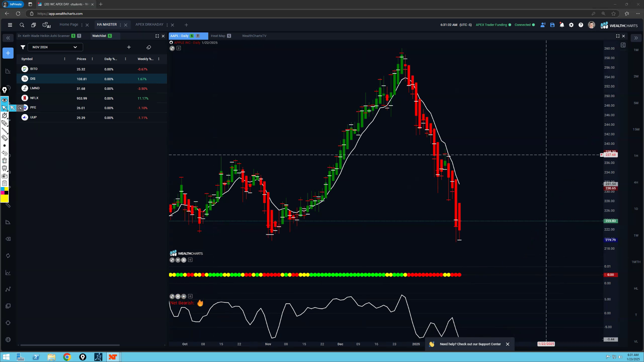Image resolution: width=644 pixels, height=362 pixels.
Task: Dismiss the Support Center help banner
Action: click(507, 344)
